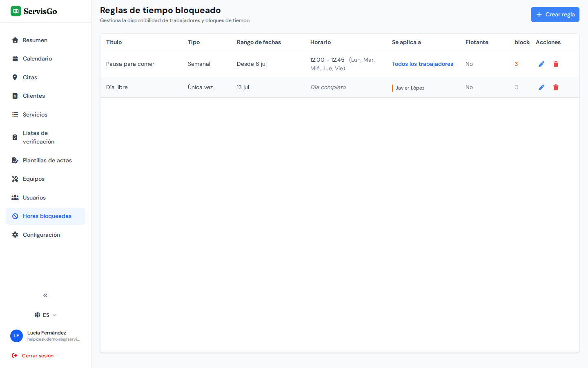This screenshot has height=368, width=588.
Task: Open the ES language dropdown chevron
Action: coord(54,315)
